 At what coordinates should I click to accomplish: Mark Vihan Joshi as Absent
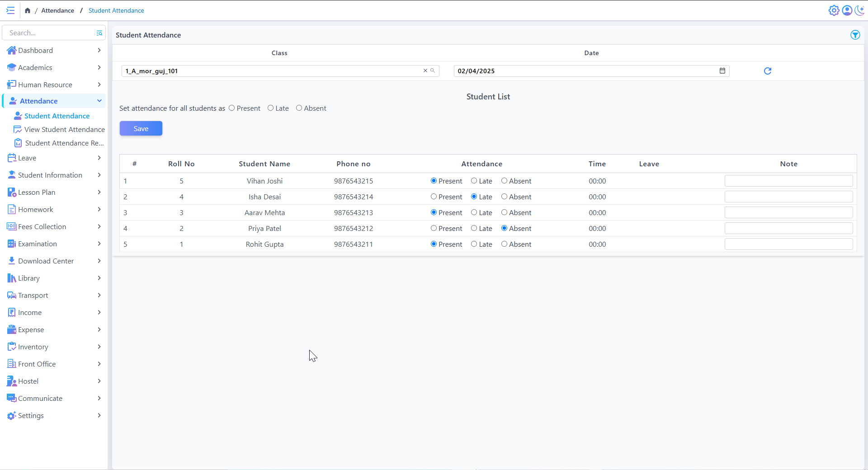coord(504,181)
